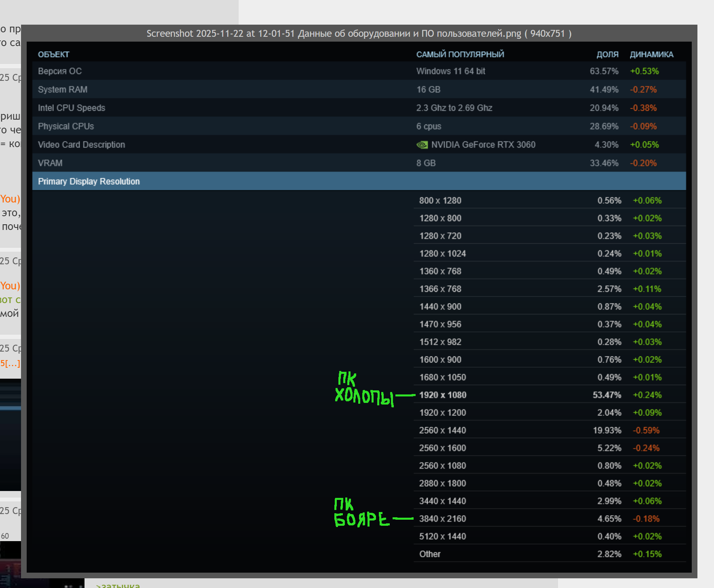
Task: Click the ДОЛЯ column header
Action: click(x=607, y=54)
